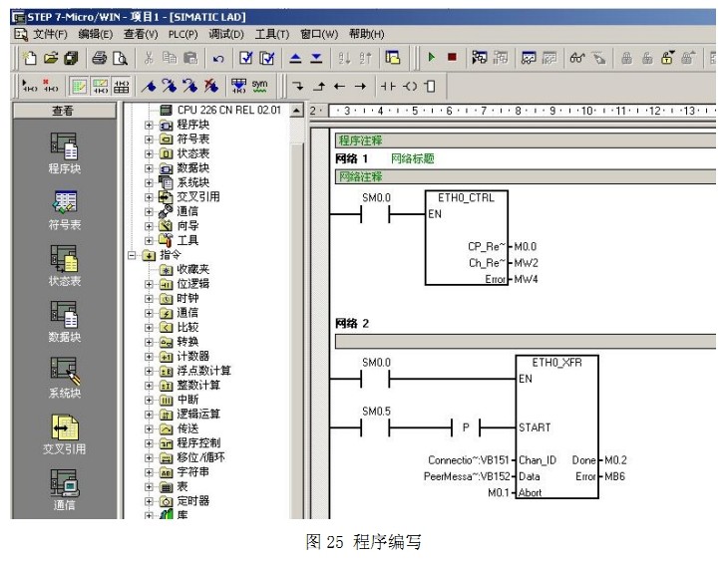The height and width of the screenshot is (562, 728).
Task: Set PLC to STOP with red square icon
Action: (x=452, y=57)
